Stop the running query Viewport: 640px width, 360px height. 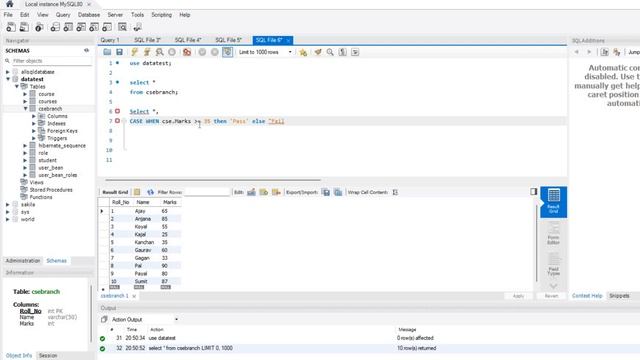point(172,52)
